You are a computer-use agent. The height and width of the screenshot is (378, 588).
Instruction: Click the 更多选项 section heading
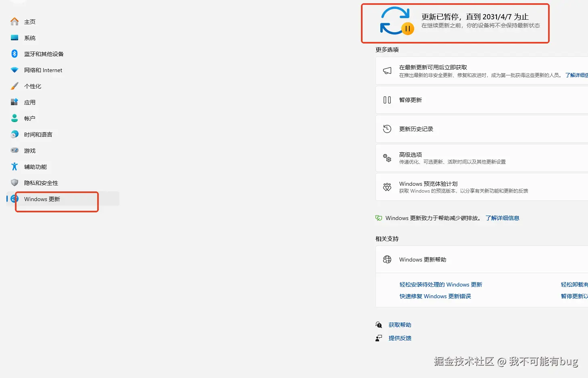click(387, 50)
